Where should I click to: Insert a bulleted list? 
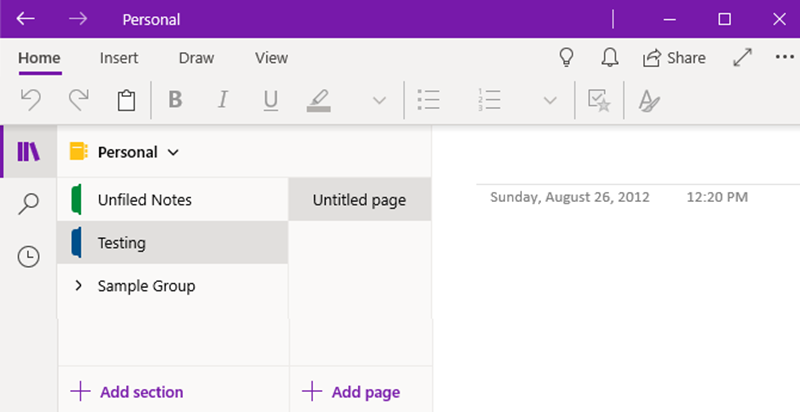coord(428,100)
